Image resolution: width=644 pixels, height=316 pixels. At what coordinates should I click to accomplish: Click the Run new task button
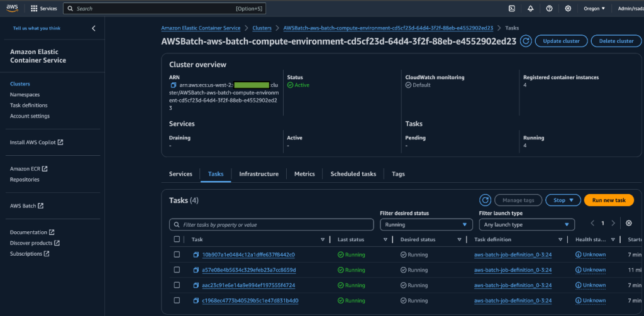[609, 200]
